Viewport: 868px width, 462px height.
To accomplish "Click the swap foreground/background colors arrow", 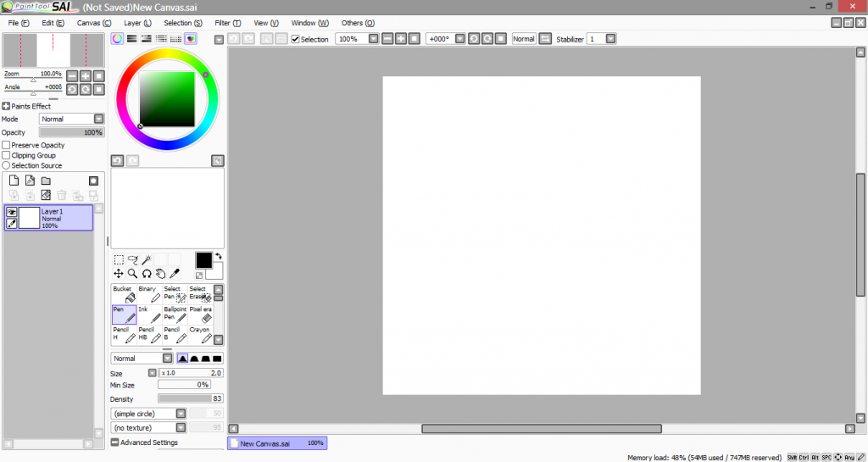I will (218, 255).
